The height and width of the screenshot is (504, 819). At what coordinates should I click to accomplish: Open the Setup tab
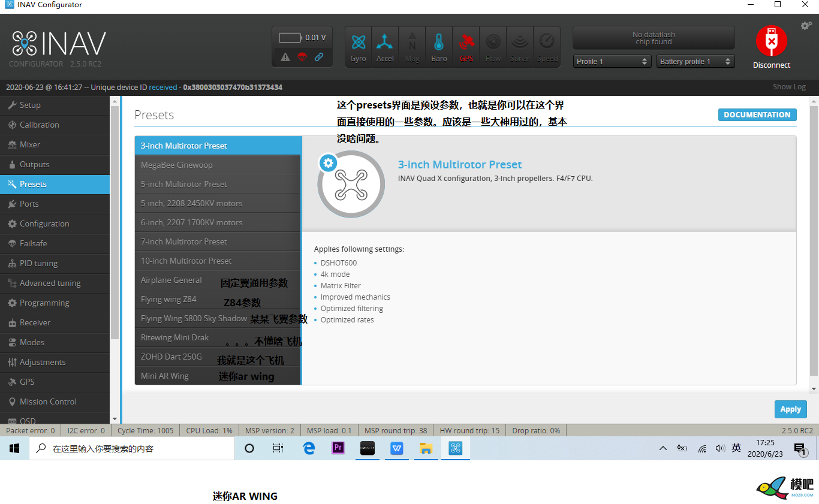pos(55,105)
